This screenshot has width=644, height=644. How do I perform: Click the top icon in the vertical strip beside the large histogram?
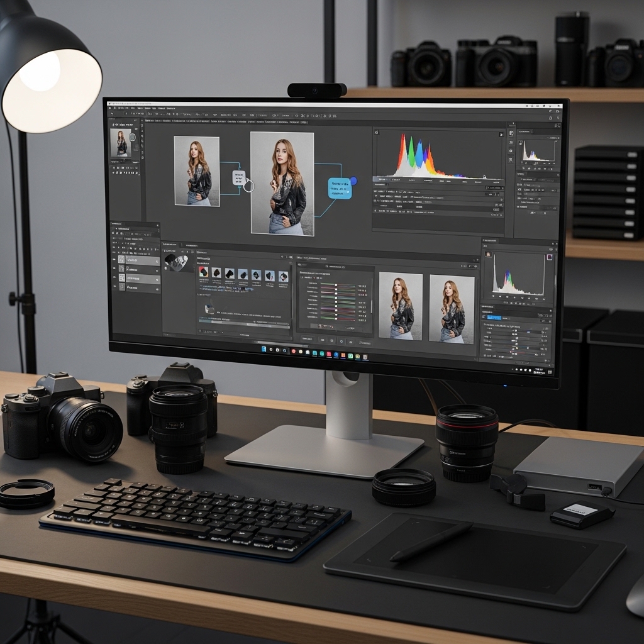pos(511,133)
